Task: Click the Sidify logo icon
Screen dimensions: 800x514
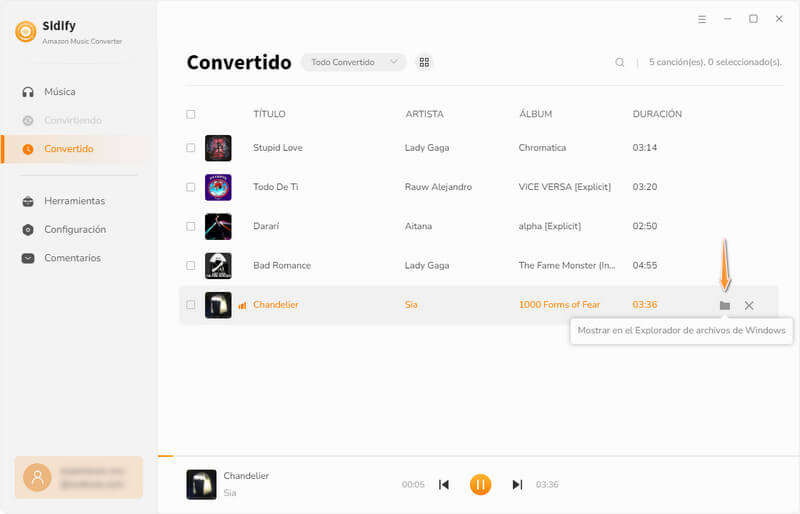Action: 26,32
